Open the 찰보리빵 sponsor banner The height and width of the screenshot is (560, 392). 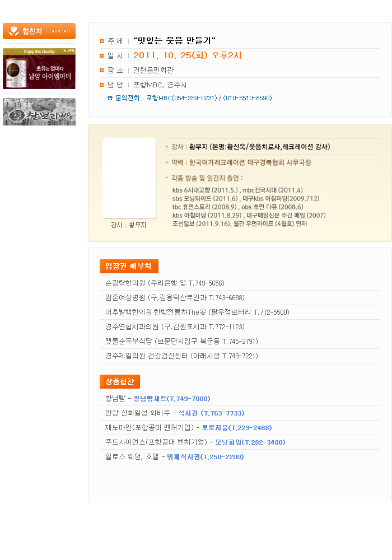[39, 112]
